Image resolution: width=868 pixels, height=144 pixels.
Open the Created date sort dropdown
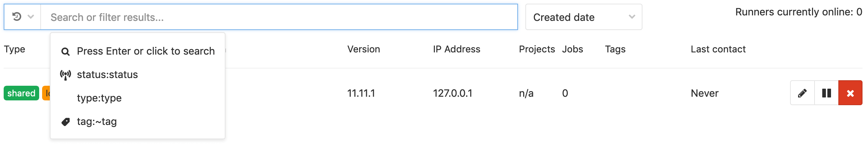coord(584,17)
